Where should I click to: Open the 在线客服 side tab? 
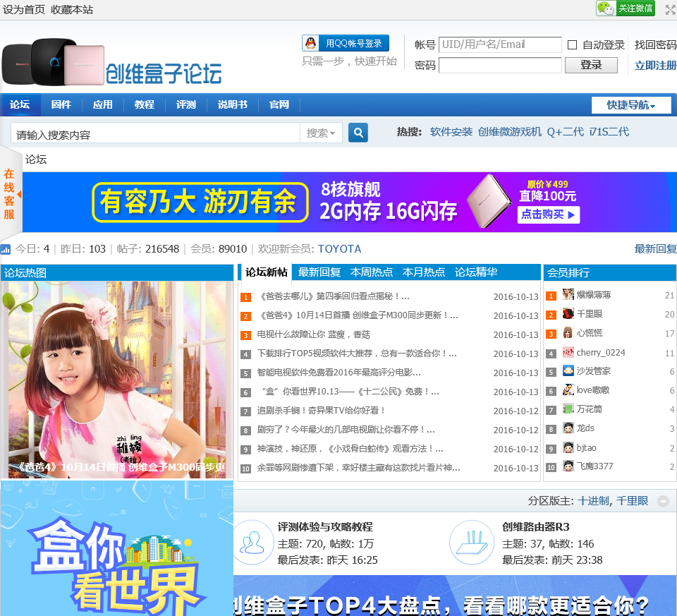(9, 194)
